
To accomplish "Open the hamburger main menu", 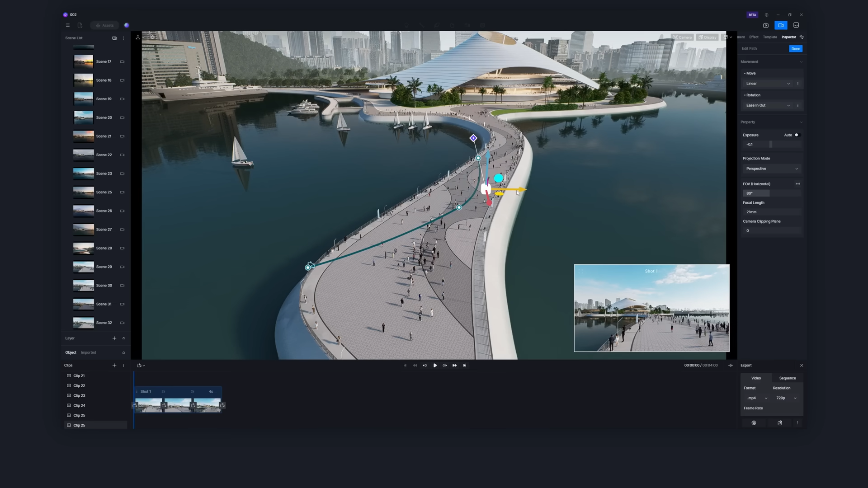I will coord(68,25).
